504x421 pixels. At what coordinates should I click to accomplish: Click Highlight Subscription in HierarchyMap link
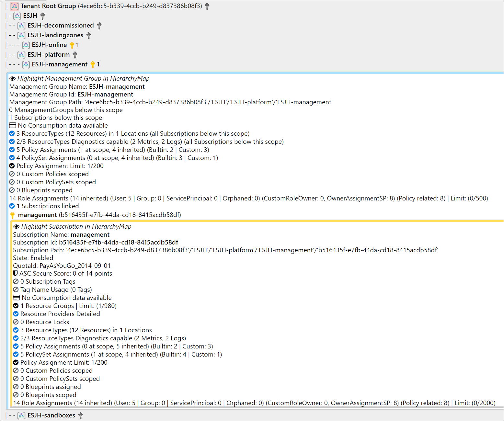[x=76, y=226]
